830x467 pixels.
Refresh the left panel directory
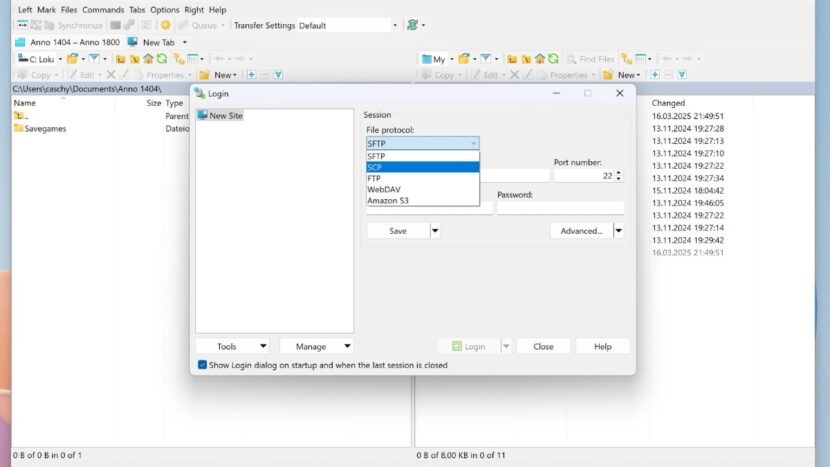161,59
